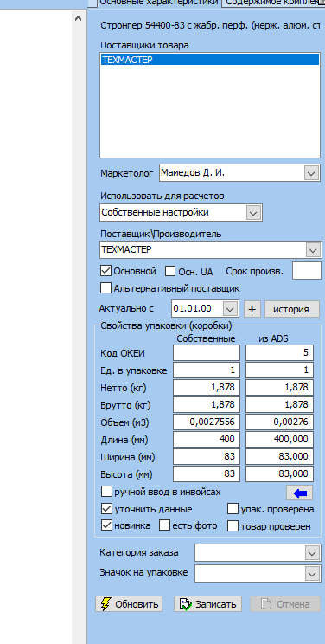Click the Обновить button with lightning icon
The height and width of the screenshot is (644, 325).
(129, 604)
